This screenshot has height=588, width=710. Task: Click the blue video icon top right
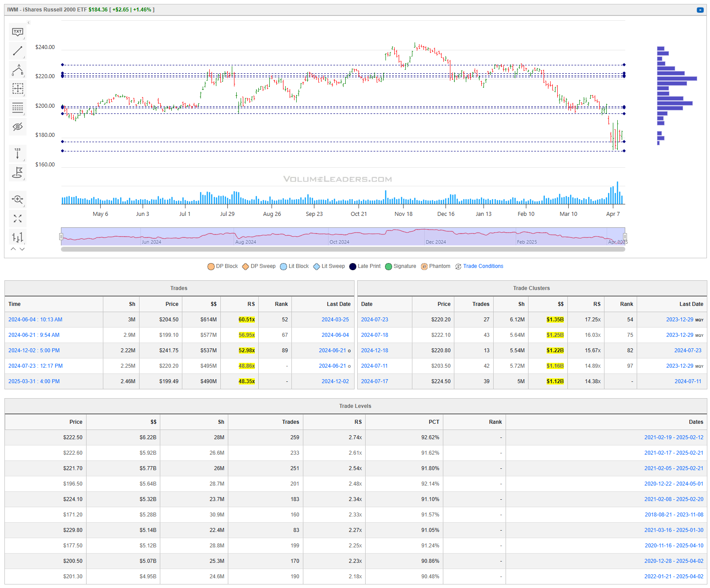tap(700, 10)
